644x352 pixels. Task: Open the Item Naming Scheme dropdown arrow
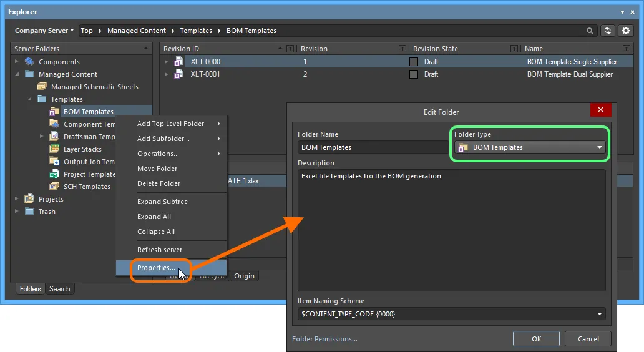(599, 314)
